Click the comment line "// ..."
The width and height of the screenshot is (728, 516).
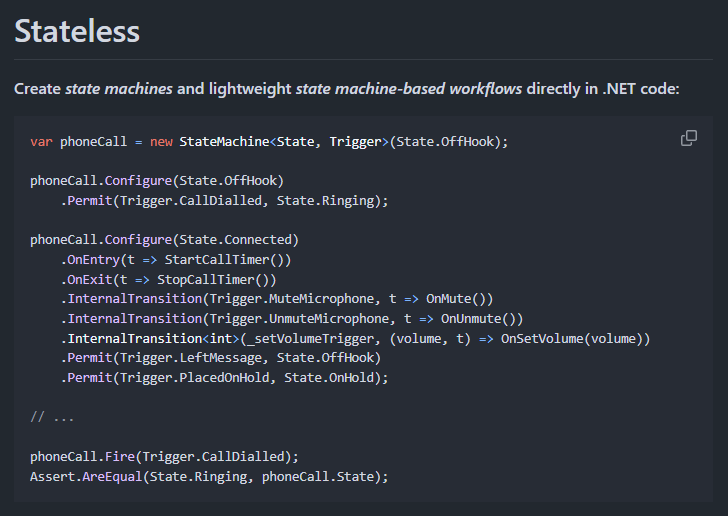(52, 417)
